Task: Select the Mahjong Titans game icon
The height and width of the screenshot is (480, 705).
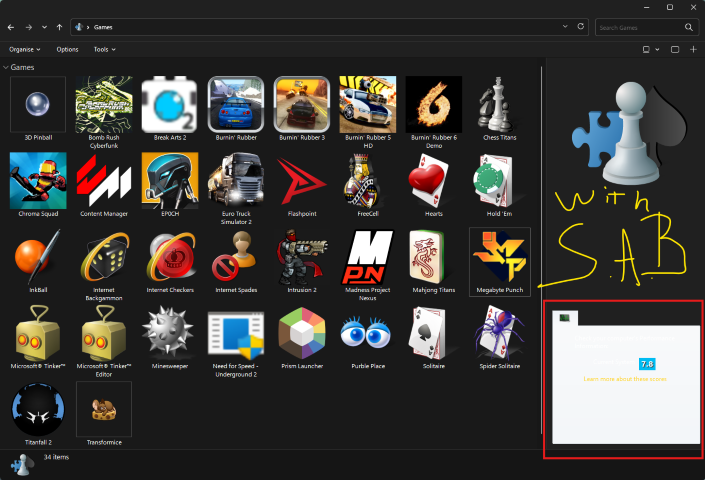Action: click(x=433, y=256)
